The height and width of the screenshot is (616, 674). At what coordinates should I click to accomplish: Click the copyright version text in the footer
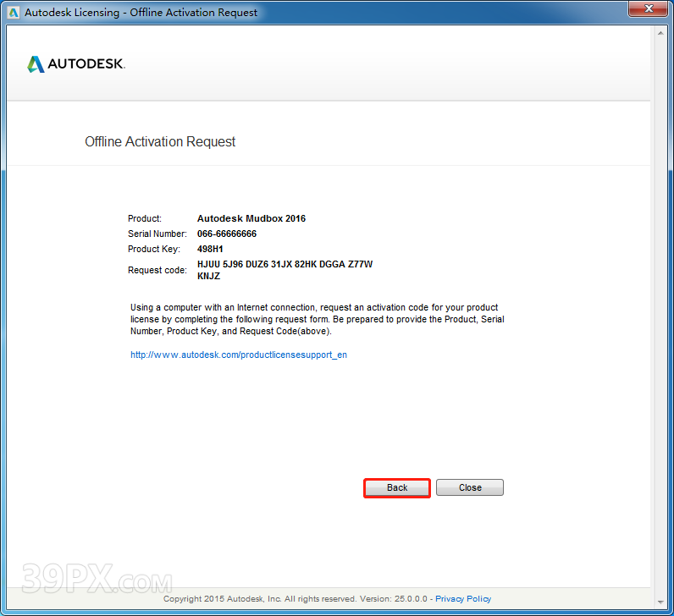click(296, 599)
